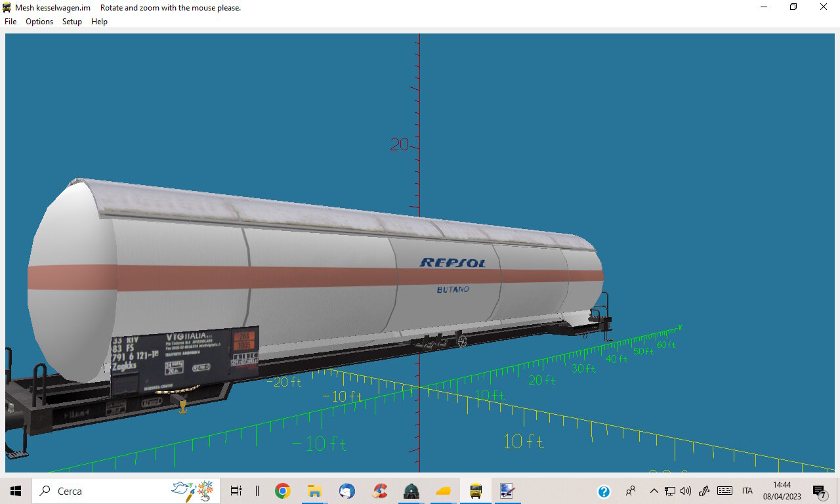Open the yellow folder-shaped app on taskbar
840x504 pixels.
[x=444, y=491]
